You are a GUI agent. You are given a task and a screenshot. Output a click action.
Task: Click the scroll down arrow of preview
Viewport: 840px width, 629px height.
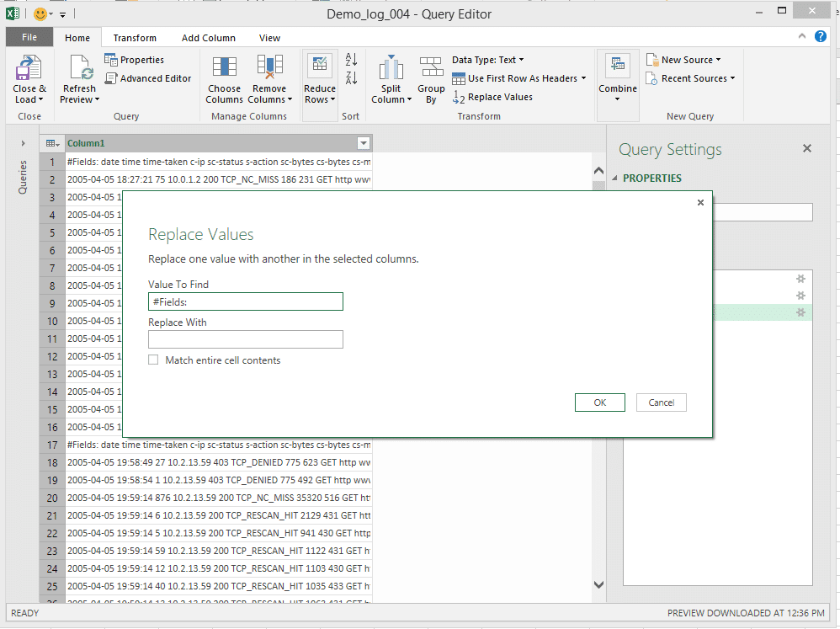click(x=599, y=584)
